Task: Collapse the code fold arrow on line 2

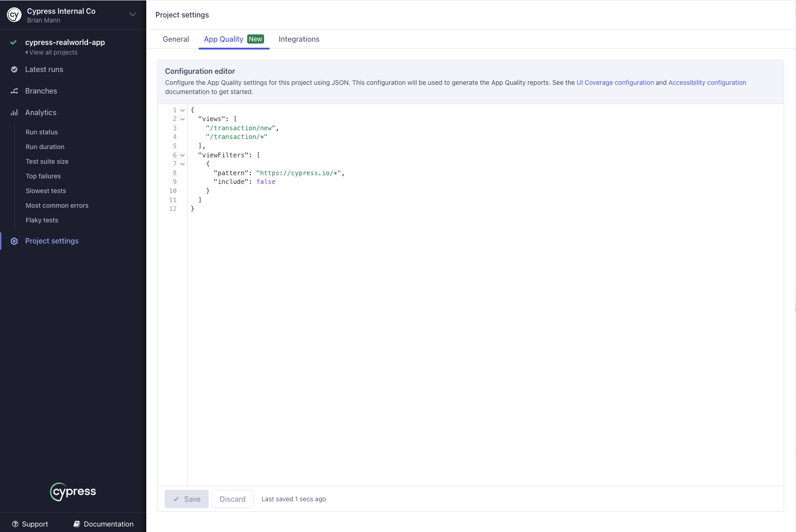Action: [x=182, y=119]
